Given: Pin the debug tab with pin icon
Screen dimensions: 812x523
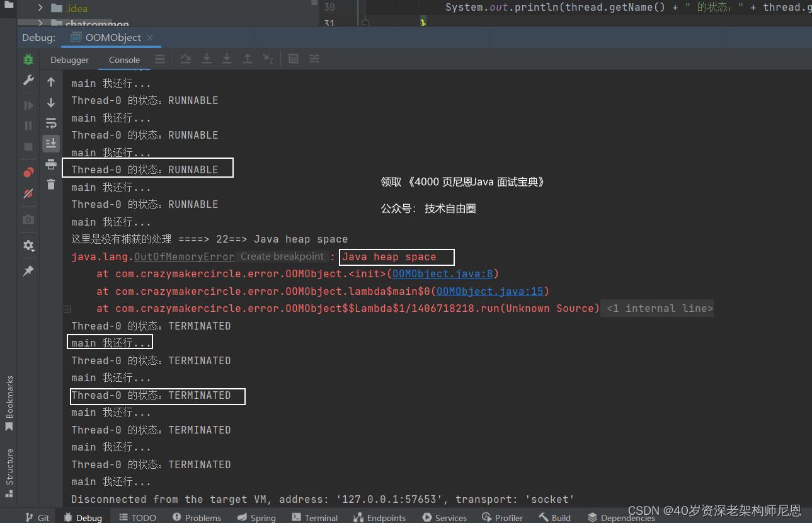Looking at the screenshot, I should click(28, 271).
